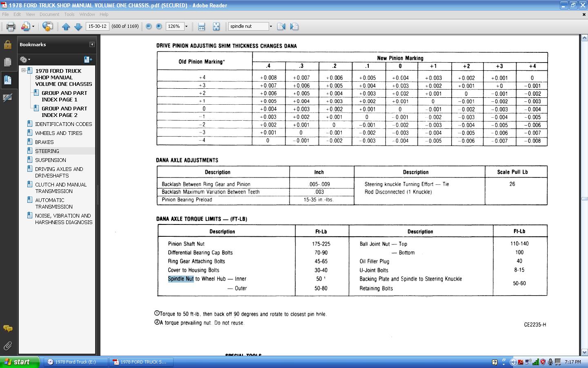Screen dimensions: 588x368
Task: Open bookmarks options gear menu
Action: click(25, 60)
